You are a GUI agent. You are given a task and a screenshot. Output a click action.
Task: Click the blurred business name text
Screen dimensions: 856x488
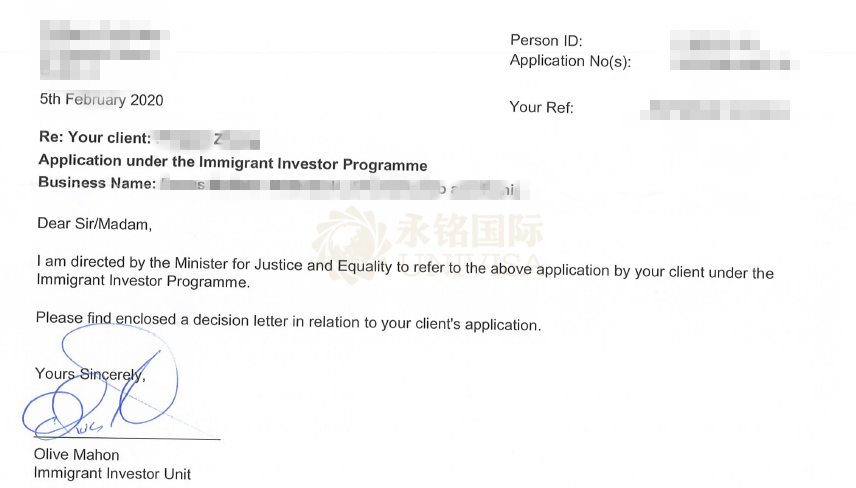(x=340, y=187)
